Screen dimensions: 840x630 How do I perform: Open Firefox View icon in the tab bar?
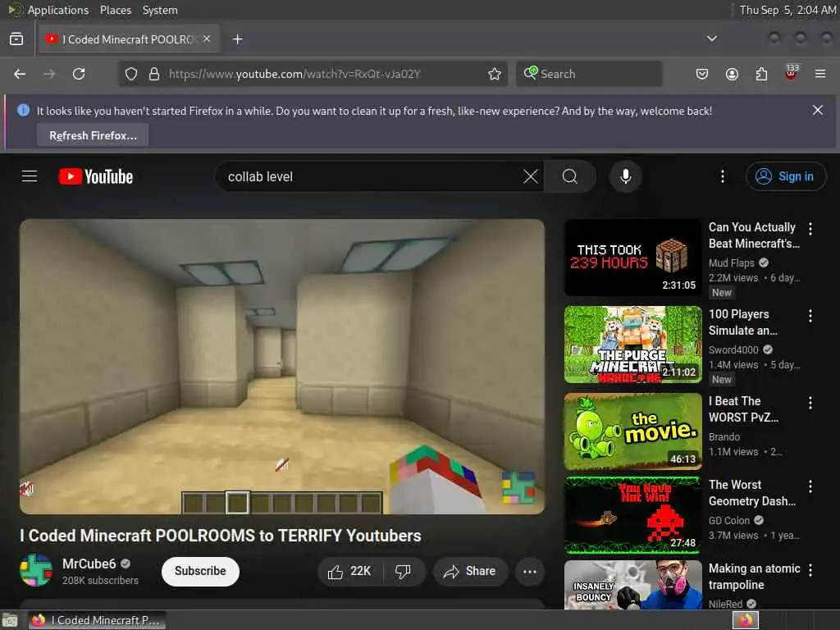click(x=16, y=39)
